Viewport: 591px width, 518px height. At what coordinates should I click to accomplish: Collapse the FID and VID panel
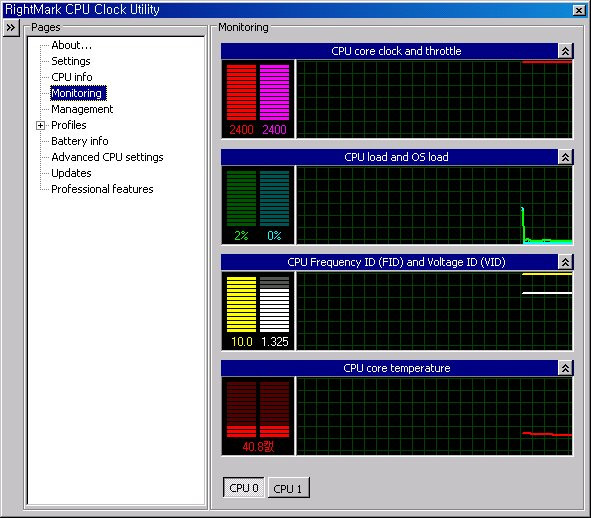[x=565, y=262]
